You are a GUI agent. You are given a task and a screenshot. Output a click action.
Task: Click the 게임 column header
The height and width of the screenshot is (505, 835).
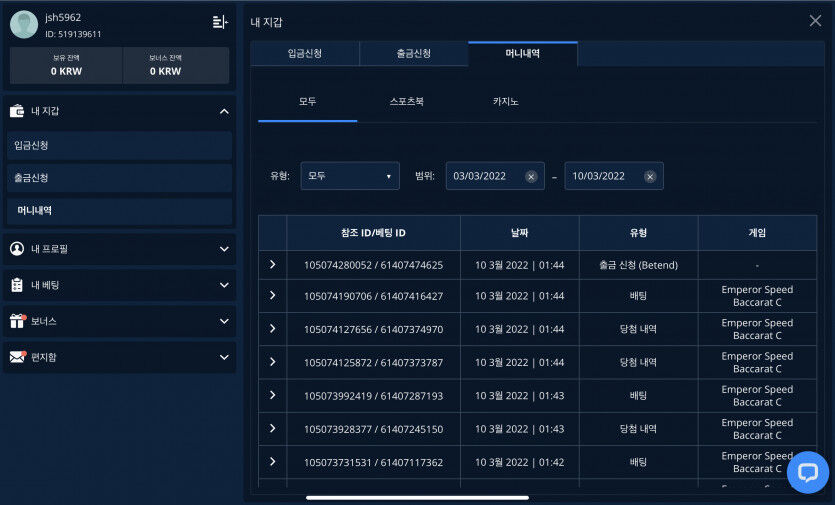point(757,233)
